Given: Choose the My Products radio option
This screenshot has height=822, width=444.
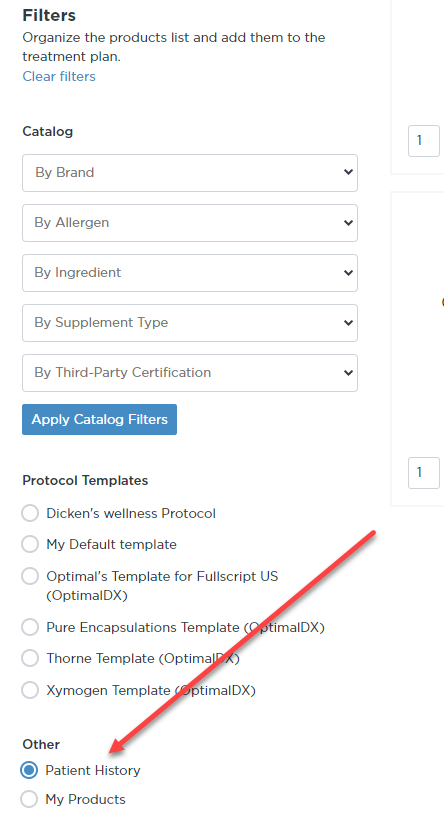Looking at the screenshot, I should click(x=29, y=799).
